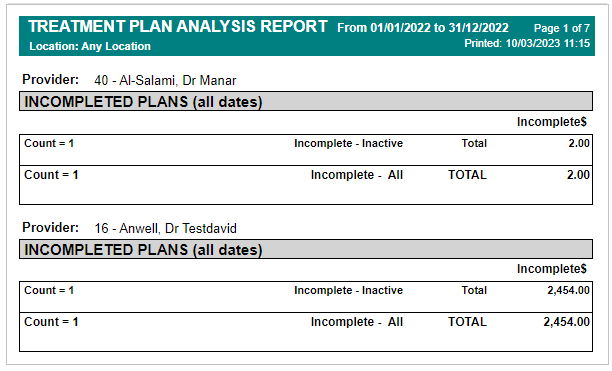This screenshot has height=371, width=612.
Task: Select Al-Salami's Incomplete - All row label
Action: 357,175
